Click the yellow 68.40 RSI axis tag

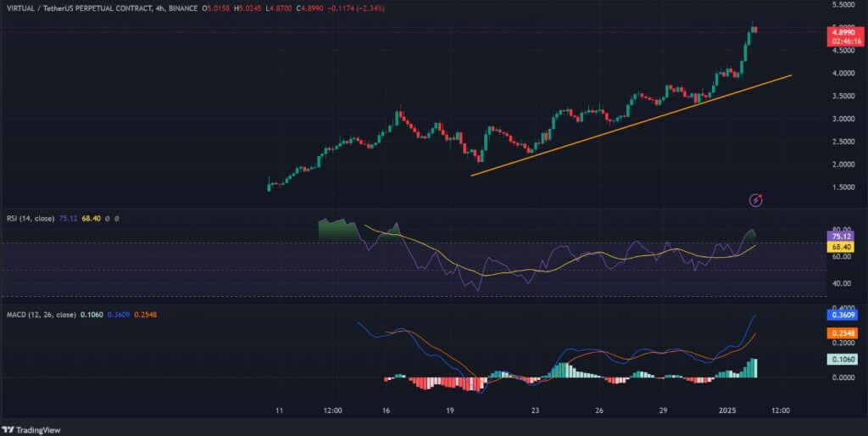click(x=842, y=247)
